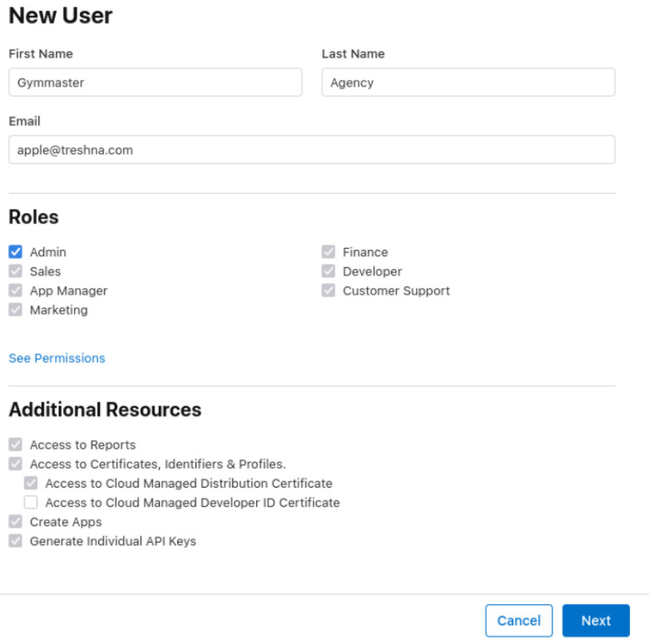Toggle the Access to Reports checkbox
The width and height of the screenshot is (653, 644).
(x=15, y=444)
